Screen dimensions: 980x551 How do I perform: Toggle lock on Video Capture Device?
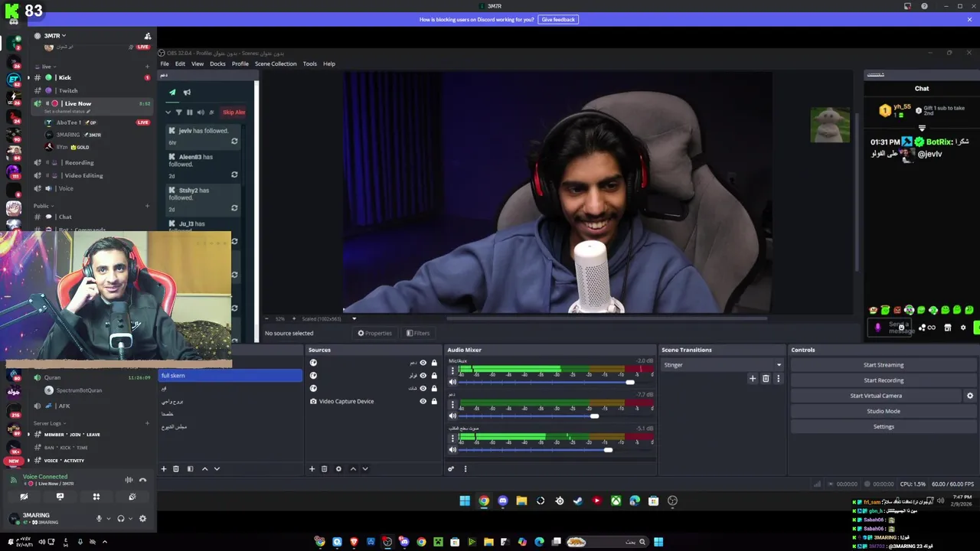[434, 401]
